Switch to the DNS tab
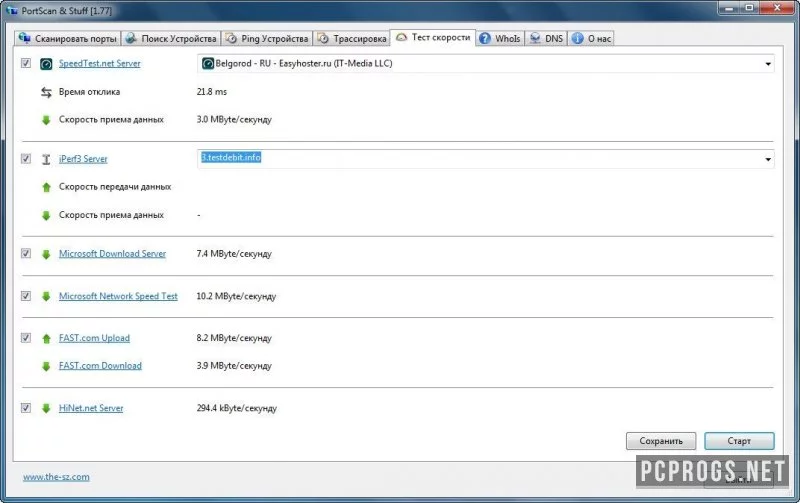This screenshot has width=800, height=503. click(546, 39)
